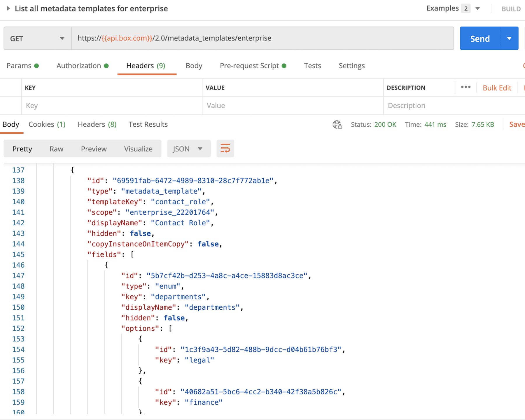Click the Time 441 ms value
This screenshot has height=420, width=525.
[435, 125]
